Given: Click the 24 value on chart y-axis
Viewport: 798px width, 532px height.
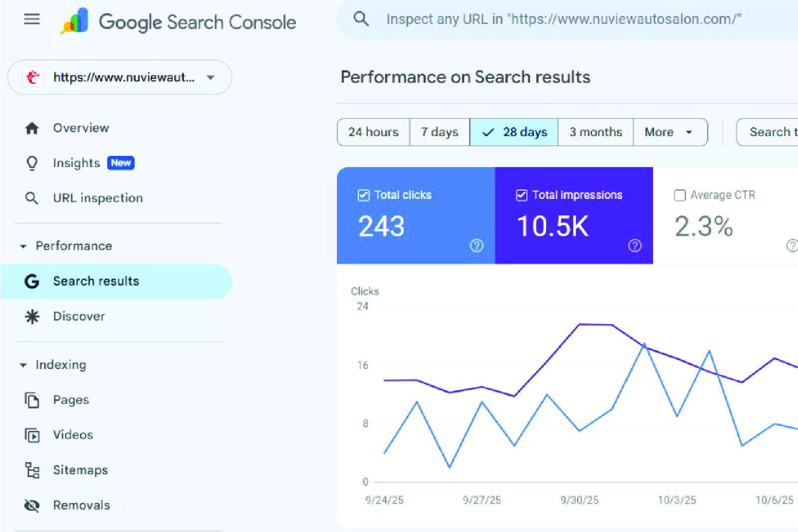Looking at the screenshot, I should pyautogui.click(x=363, y=306).
